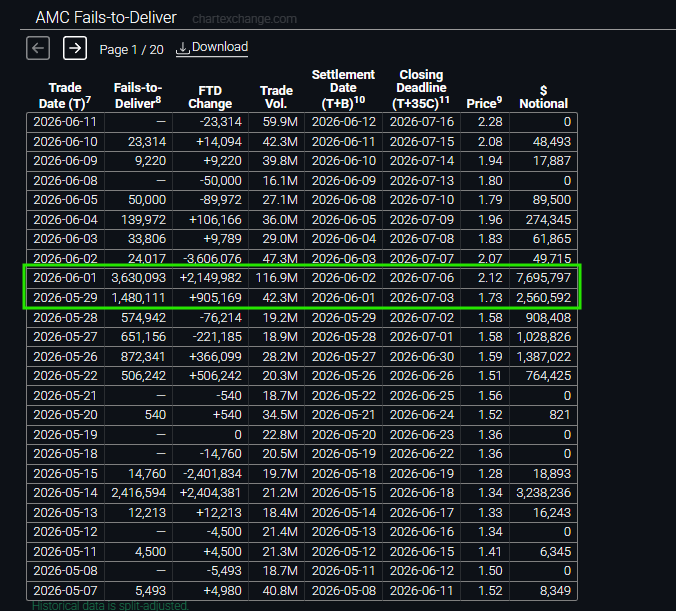Click the Trade Vol. column header
676x611 pixels.
(x=276, y=97)
